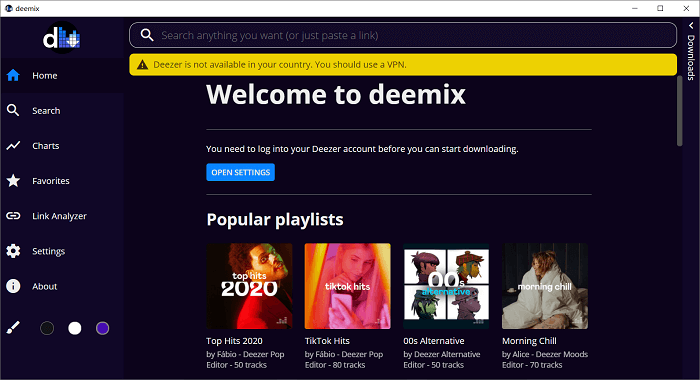Click the Search magnifier icon in sidebar

point(13,110)
